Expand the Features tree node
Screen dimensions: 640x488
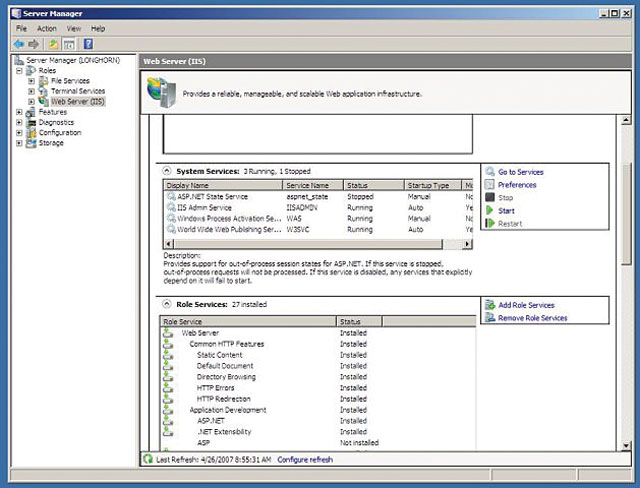point(19,112)
